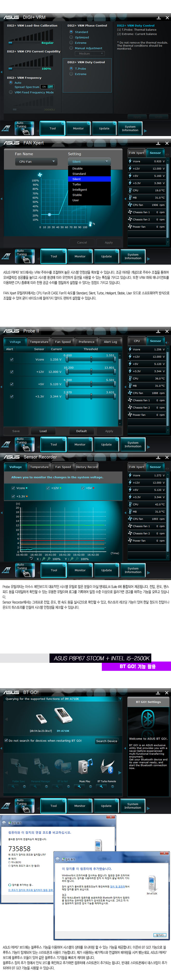Click fan curve control point on graph
The image size is (171, 980).
click(x=49, y=214)
